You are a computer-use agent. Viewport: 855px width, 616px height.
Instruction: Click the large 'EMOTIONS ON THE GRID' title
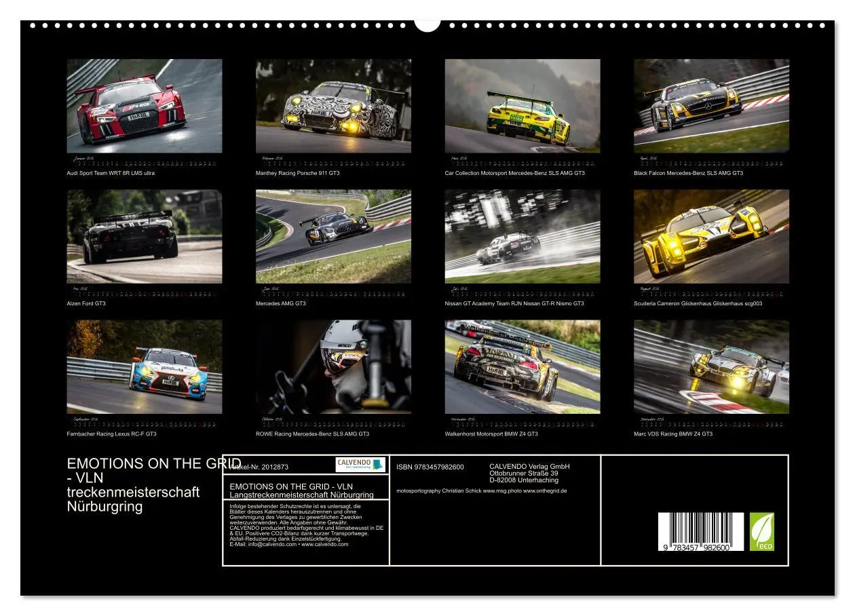tap(154, 464)
